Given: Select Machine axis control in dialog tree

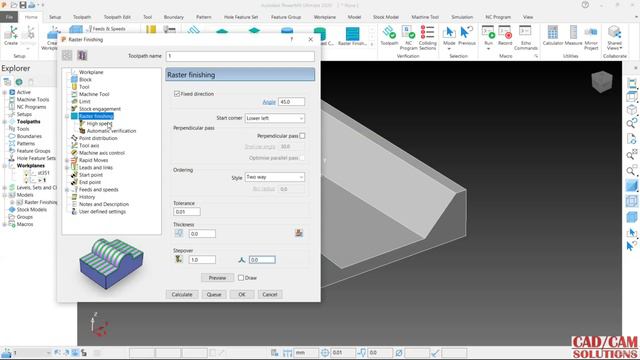Looking at the screenshot, I should (102, 153).
